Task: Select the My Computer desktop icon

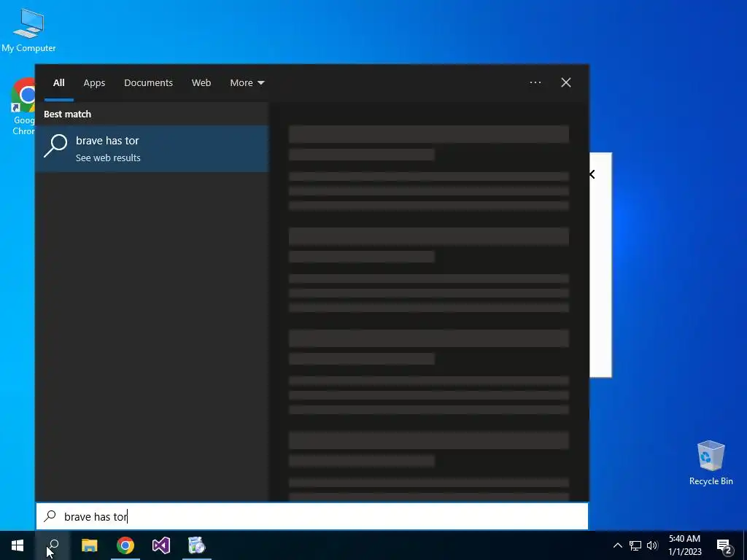Action: click(x=28, y=31)
